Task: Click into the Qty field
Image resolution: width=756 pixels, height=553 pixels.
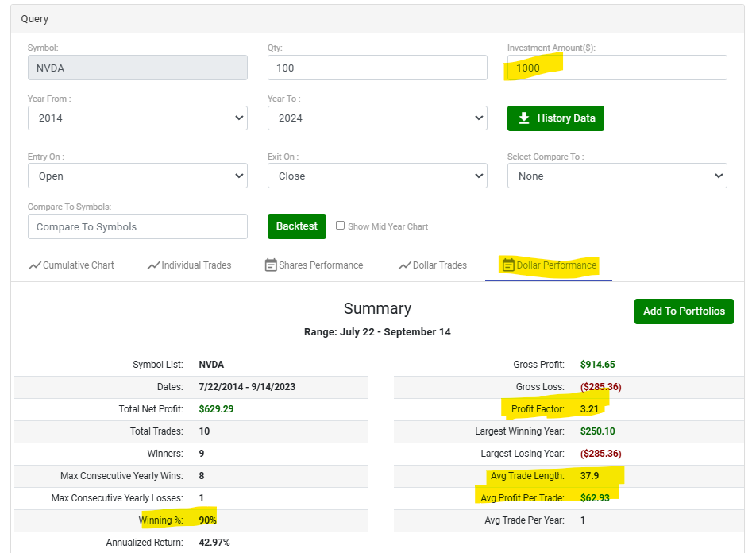Action: (377, 68)
